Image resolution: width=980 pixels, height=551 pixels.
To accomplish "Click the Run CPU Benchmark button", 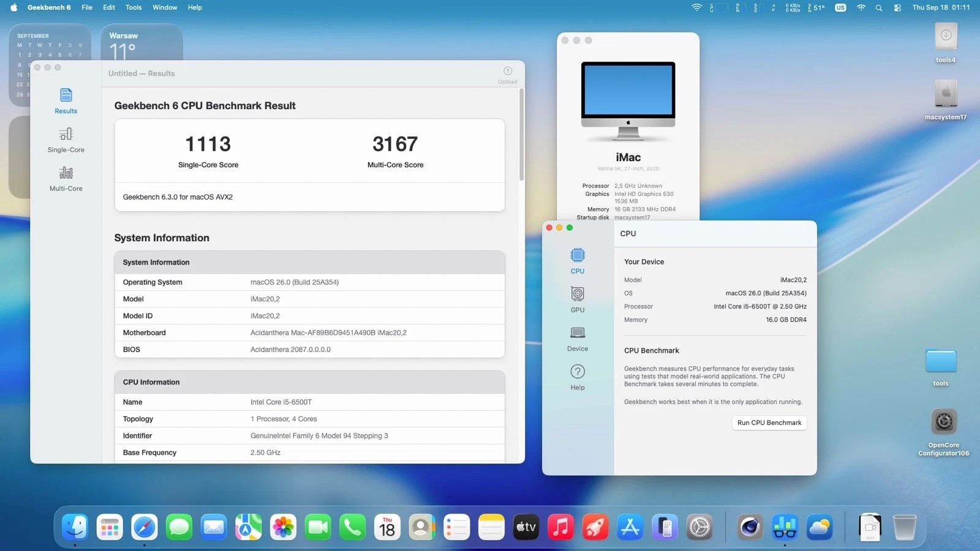I will click(769, 423).
